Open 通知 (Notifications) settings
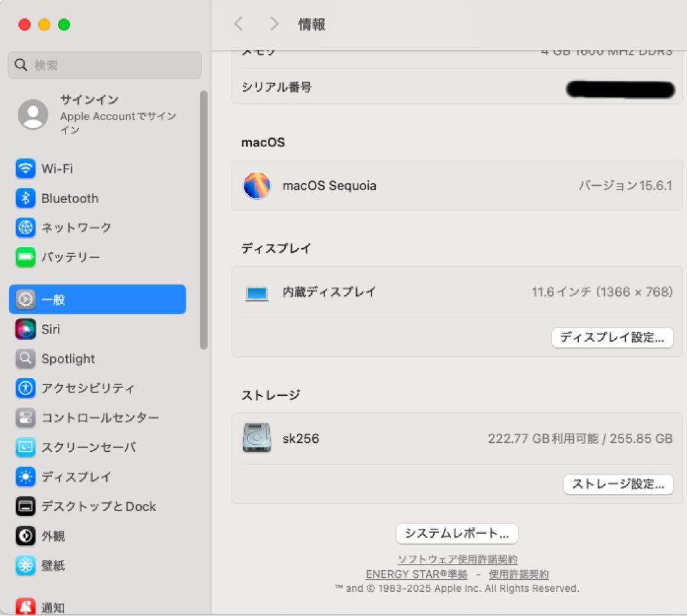This screenshot has height=616, width=687. [x=53, y=605]
